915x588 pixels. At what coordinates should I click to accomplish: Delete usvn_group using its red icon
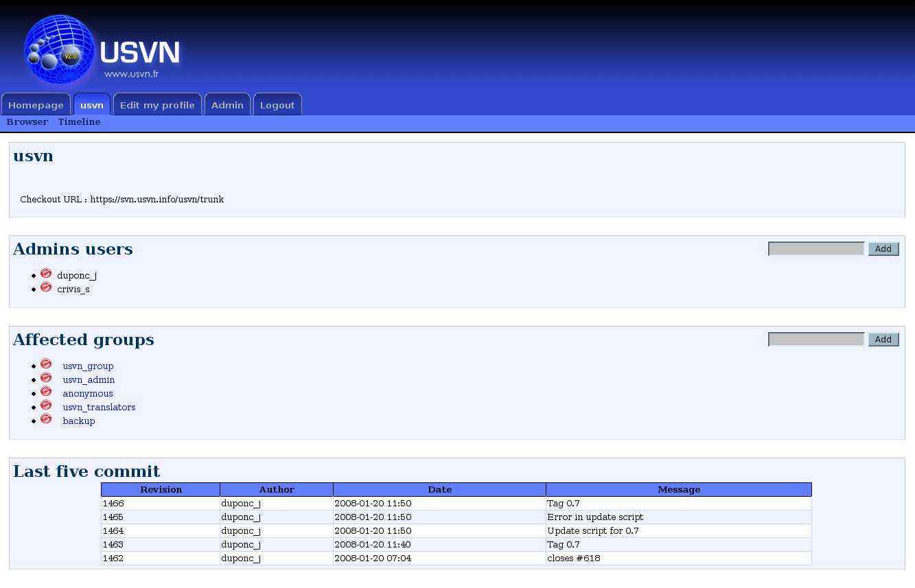(46, 364)
